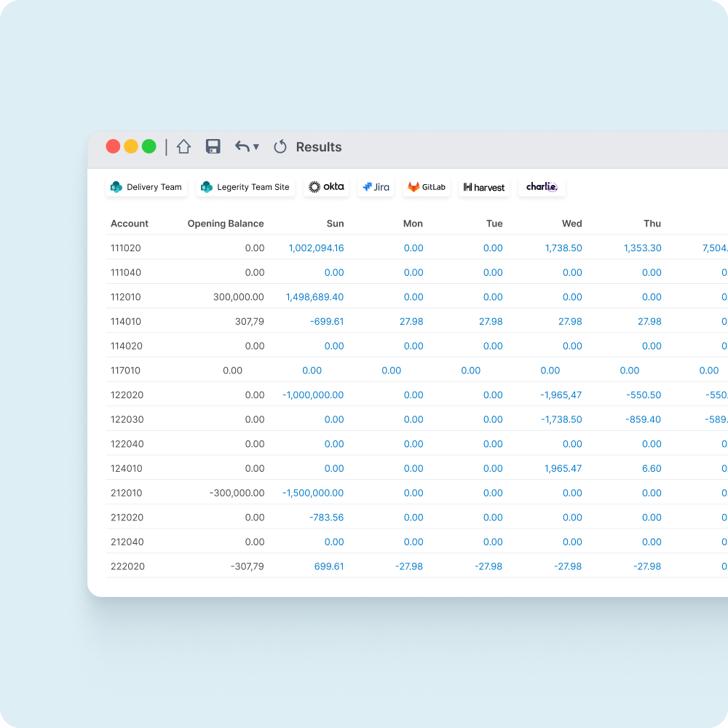Viewport: 728px width, 728px height.
Task: Click the -1,500,000.00 value for account 212010
Action: point(313,493)
